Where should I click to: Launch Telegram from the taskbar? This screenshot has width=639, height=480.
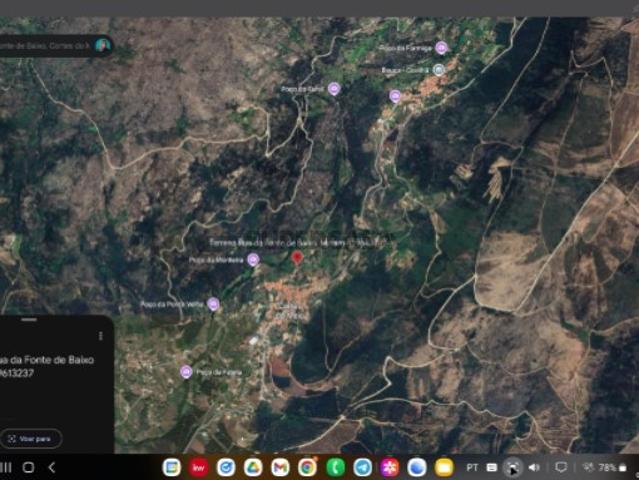pos(362,467)
